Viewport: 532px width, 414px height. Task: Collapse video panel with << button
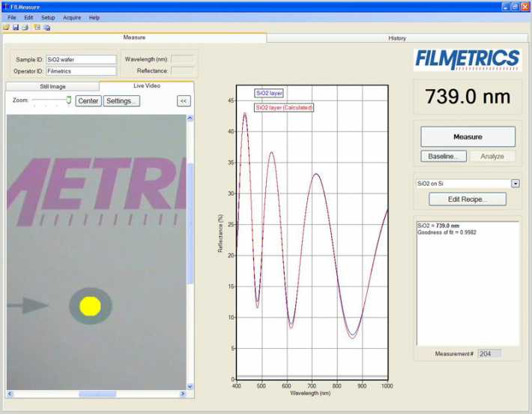pos(183,100)
